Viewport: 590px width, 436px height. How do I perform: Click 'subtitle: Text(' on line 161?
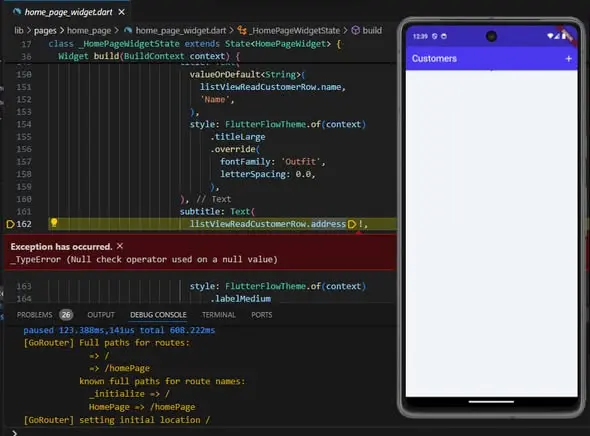click(217, 211)
